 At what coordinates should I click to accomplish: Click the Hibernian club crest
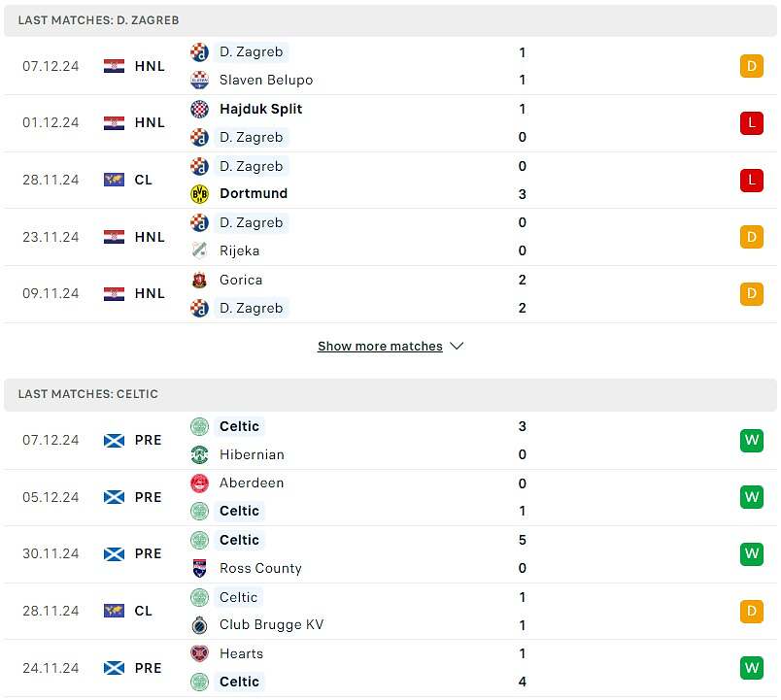coord(200,454)
